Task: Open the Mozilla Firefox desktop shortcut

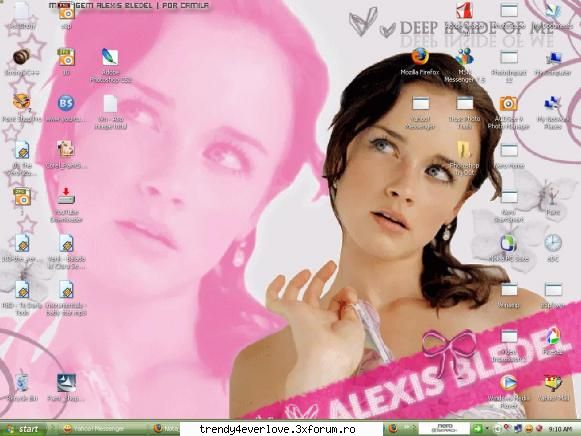Action: click(x=420, y=57)
